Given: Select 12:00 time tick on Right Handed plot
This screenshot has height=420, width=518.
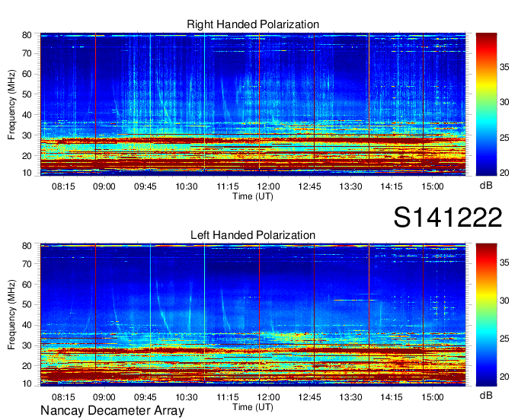Looking at the screenshot, I should [269, 186].
